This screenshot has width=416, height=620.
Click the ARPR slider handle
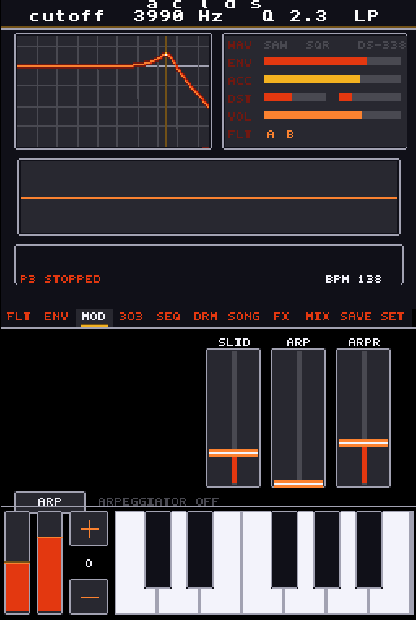tap(363, 443)
